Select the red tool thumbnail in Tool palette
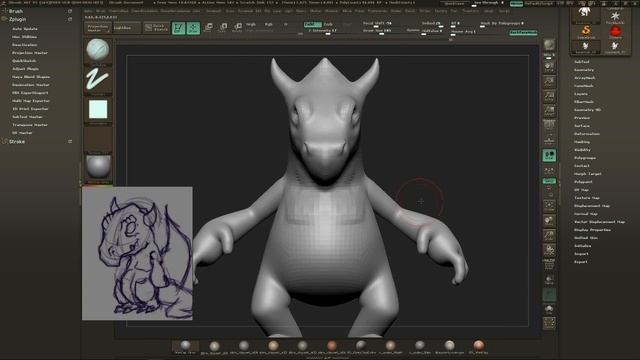The width and height of the screenshot is (640, 360). tap(615, 31)
